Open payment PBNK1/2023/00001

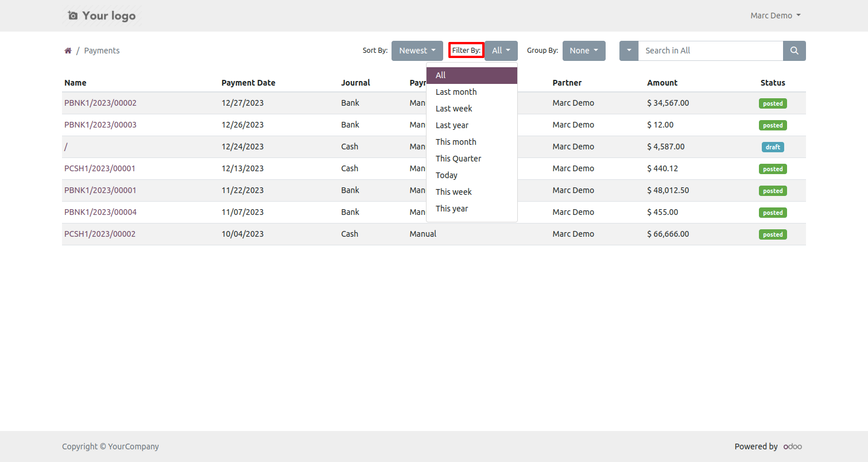tap(100, 190)
